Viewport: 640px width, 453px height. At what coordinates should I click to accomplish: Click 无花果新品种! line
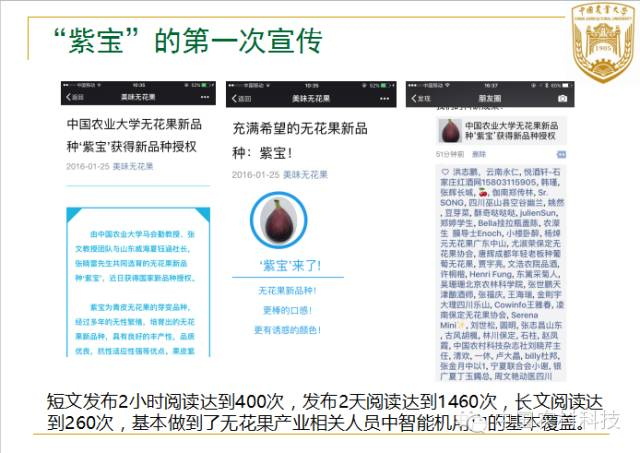(287, 291)
